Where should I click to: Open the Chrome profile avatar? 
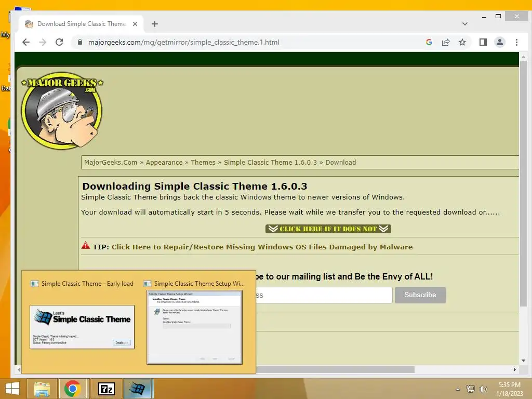[499, 42]
